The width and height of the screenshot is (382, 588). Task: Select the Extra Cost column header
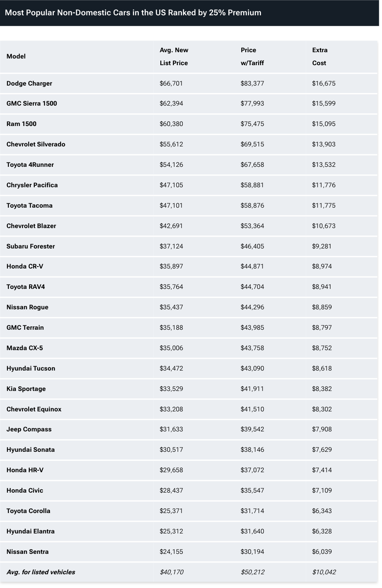coord(320,56)
